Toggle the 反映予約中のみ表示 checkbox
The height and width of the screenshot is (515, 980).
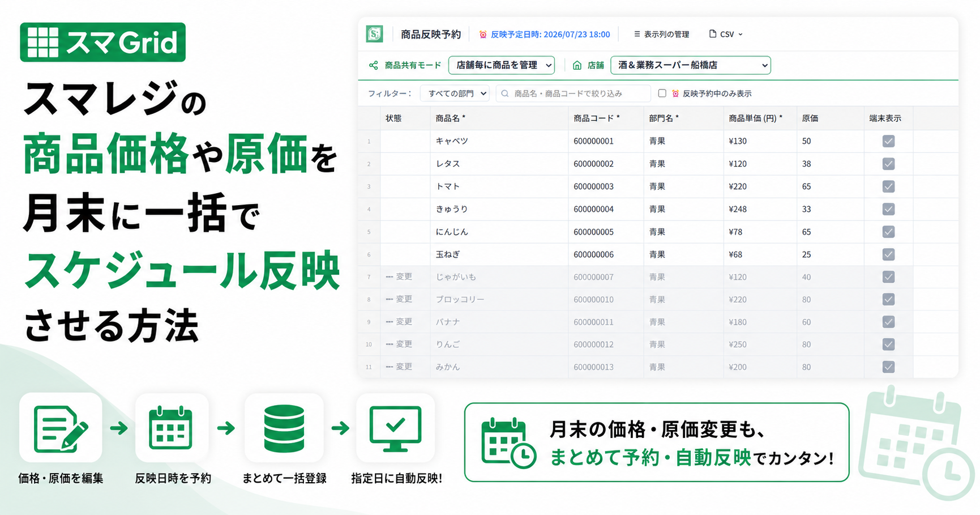662,93
